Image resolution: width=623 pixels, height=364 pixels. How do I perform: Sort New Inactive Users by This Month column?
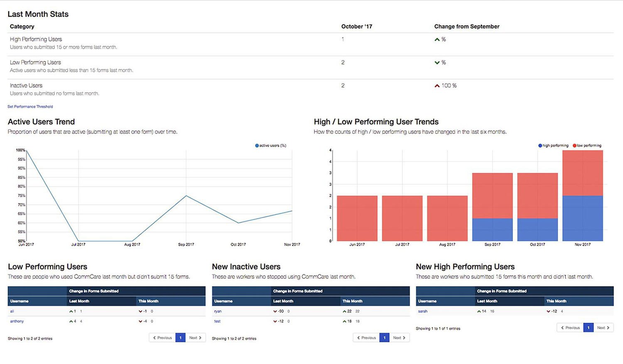tap(352, 301)
